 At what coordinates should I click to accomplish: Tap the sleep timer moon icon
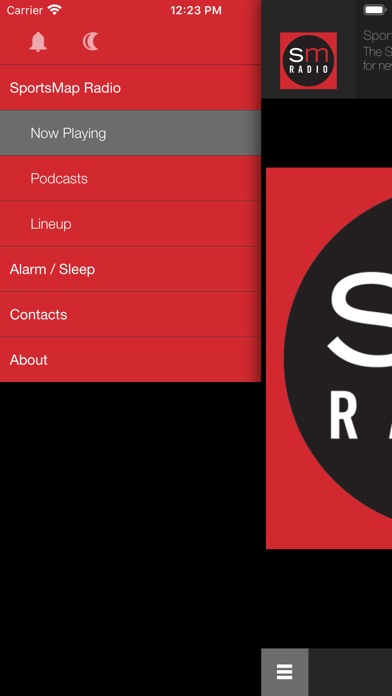point(91,42)
